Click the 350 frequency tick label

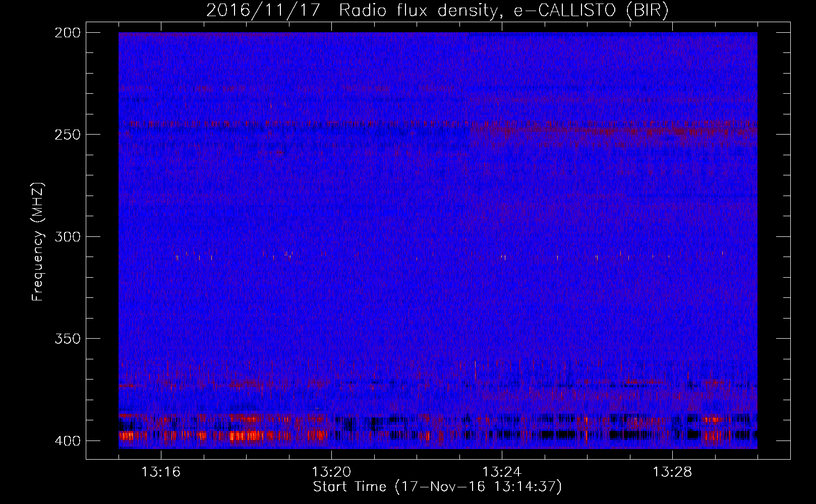click(x=67, y=339)
